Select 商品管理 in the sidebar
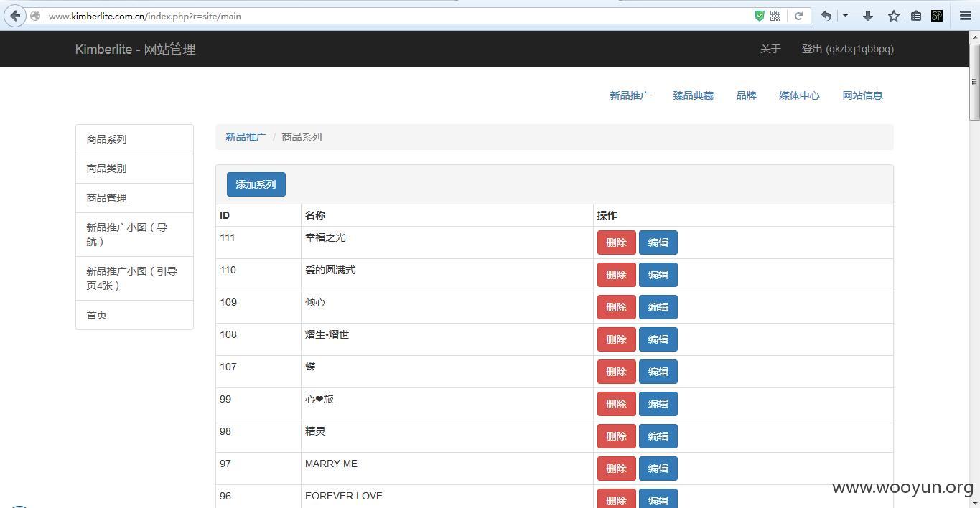 (x=134, y=198)
